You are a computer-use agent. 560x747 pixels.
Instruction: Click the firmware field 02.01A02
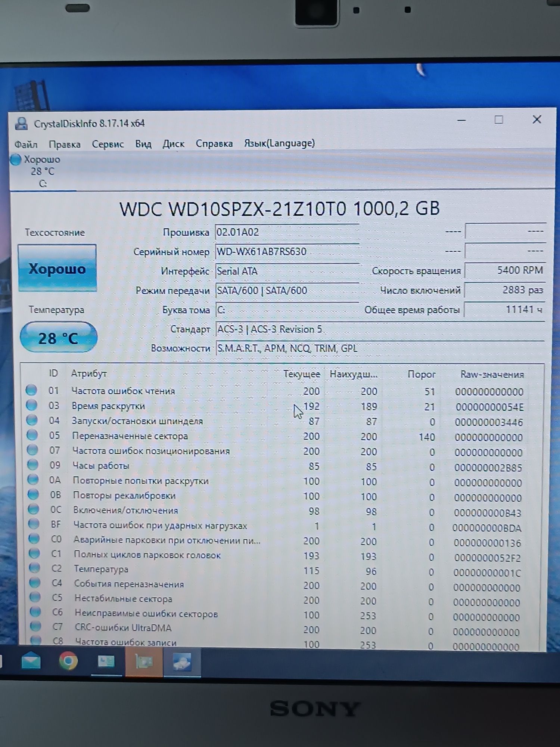pos(287,232)
